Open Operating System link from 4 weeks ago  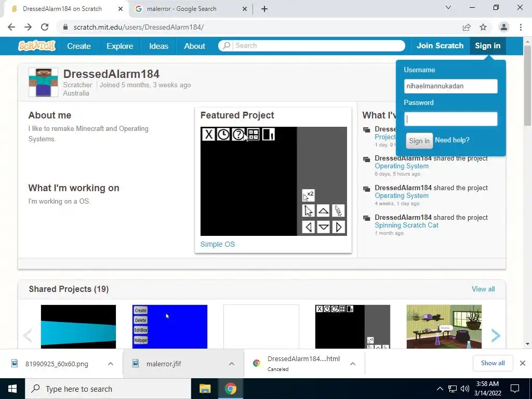coord(402,195)
